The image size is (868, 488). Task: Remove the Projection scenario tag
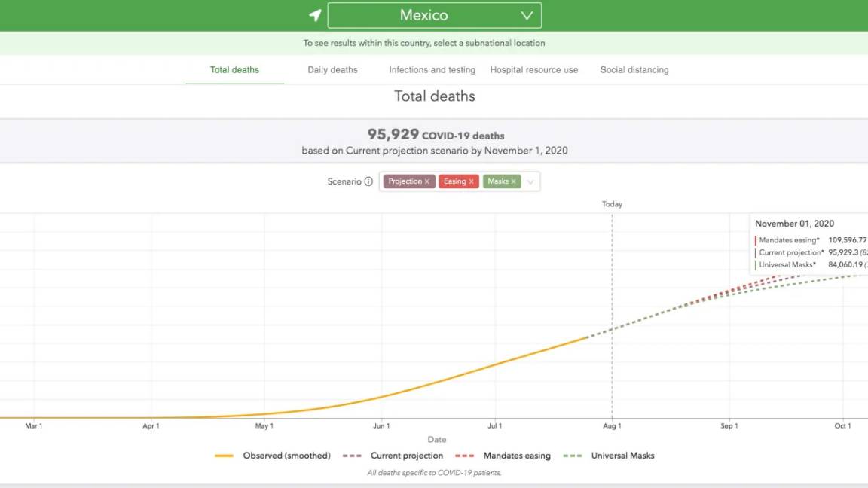[x=427, y=181]
